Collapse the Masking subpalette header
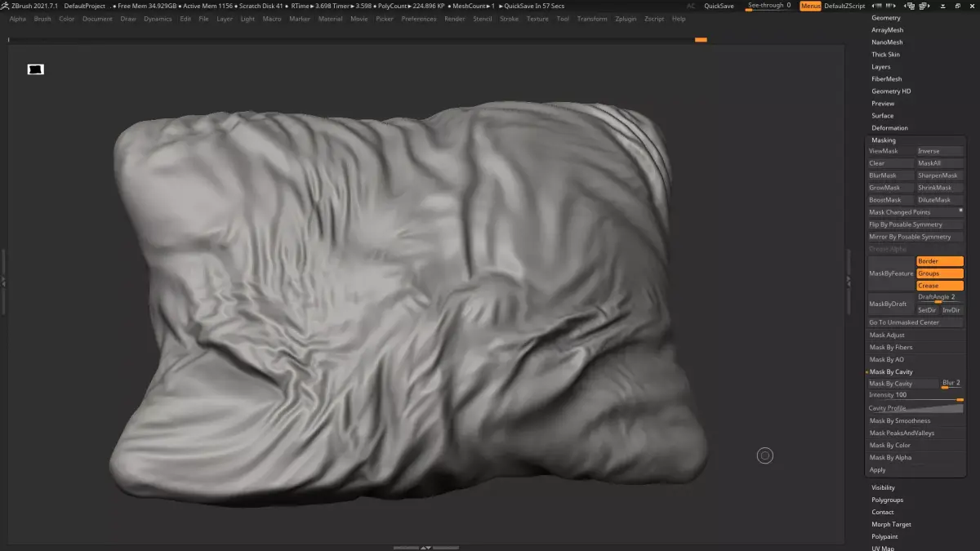Screen dimensions: 980x551 884,140
